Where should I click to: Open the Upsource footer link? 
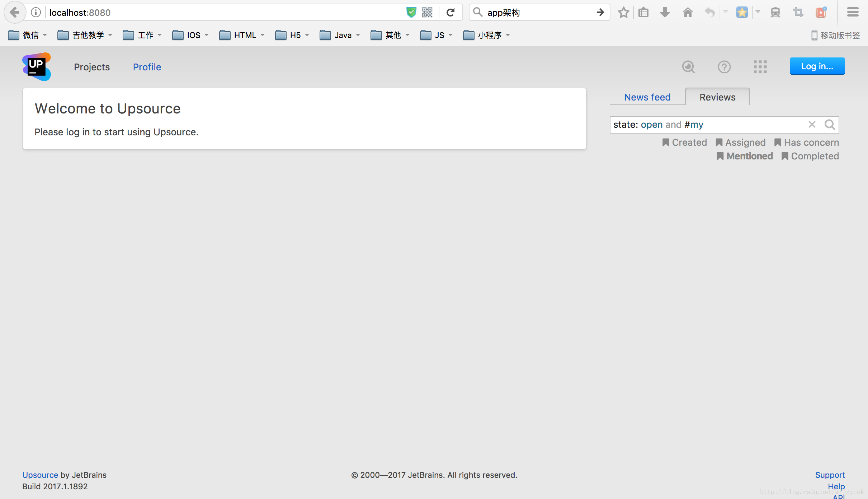pyautogui.click(x=40, y=475)
